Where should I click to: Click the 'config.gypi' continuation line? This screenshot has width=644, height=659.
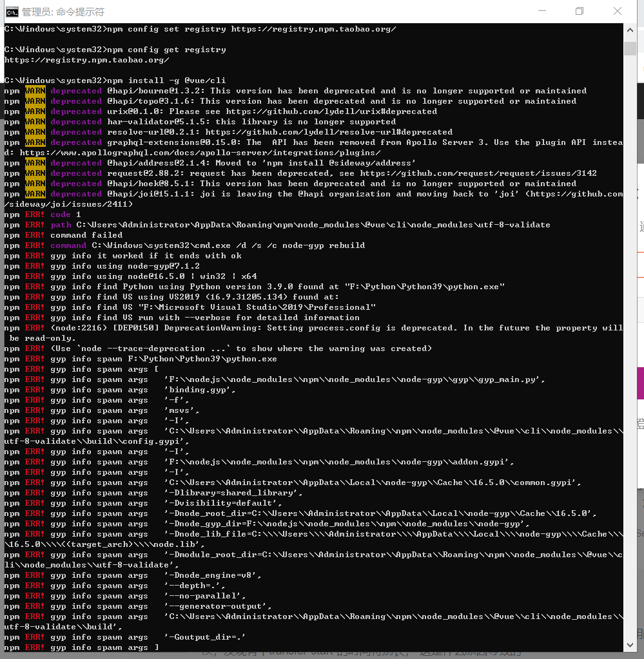[x=97, y=441]
